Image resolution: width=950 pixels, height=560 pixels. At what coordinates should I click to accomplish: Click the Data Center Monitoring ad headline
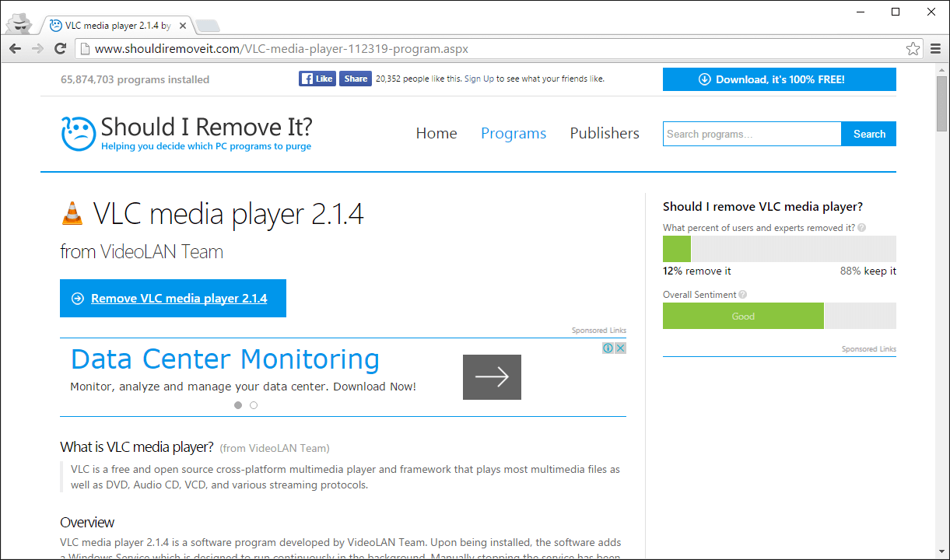(x=225, y=359)
